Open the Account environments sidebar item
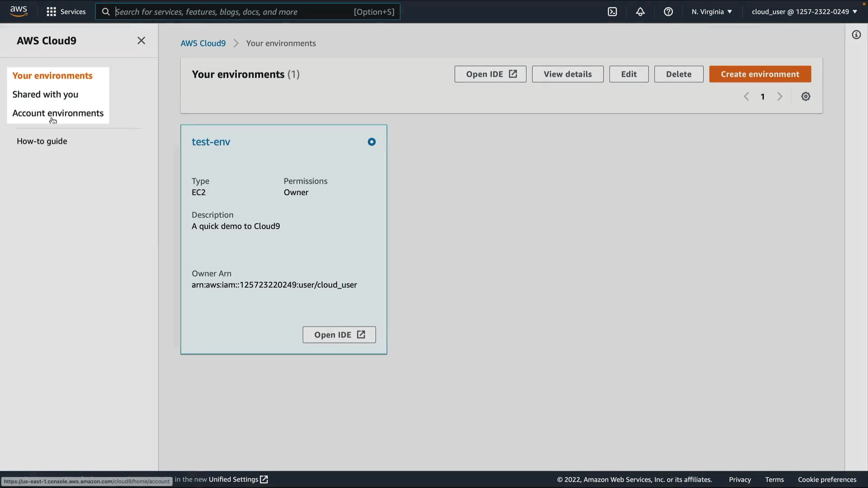Screen dimensions: 868x488 click(x=58, y=113)
